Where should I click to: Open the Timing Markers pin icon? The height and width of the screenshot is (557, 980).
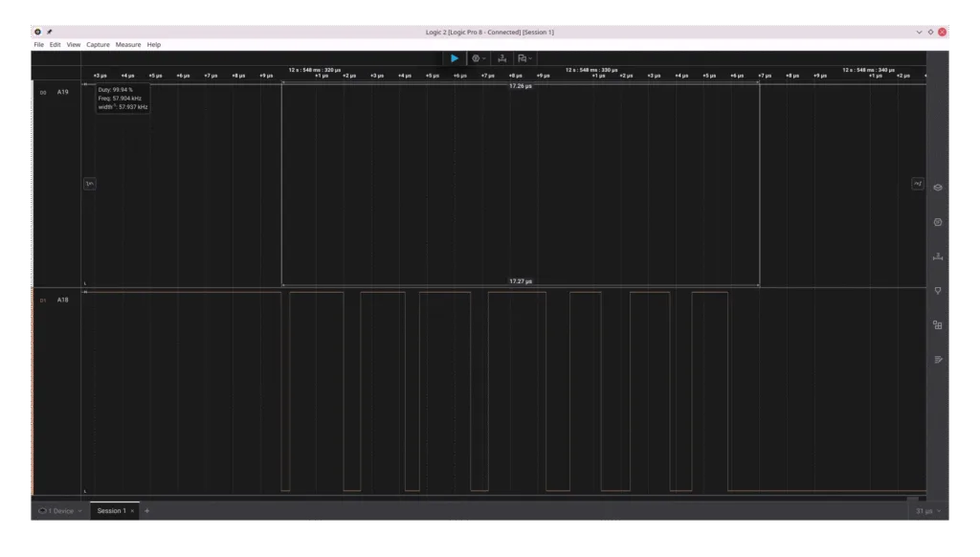pos(938,291)
